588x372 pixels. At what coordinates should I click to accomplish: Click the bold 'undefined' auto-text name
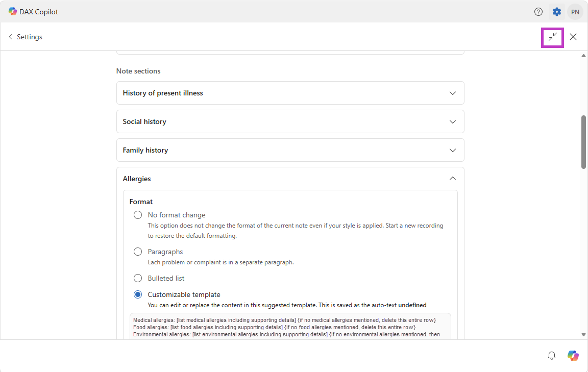point(412,305)
